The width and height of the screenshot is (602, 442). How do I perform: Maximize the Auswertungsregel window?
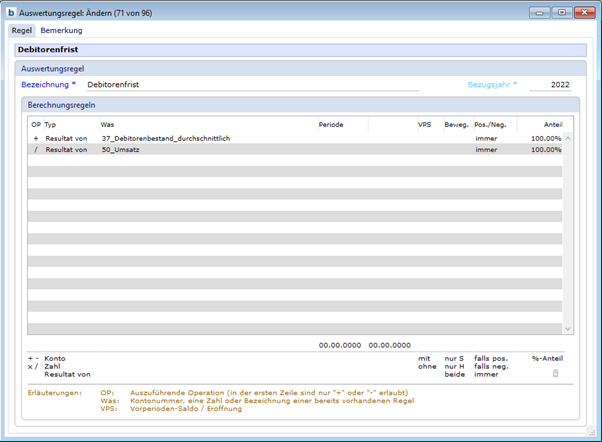point(562,13)
